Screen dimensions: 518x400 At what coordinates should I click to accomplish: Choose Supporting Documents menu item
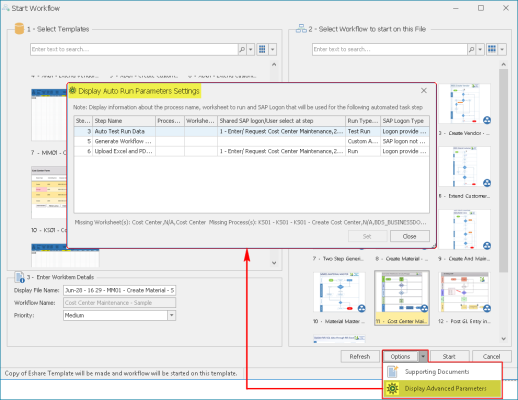click(x=442, y=372)
